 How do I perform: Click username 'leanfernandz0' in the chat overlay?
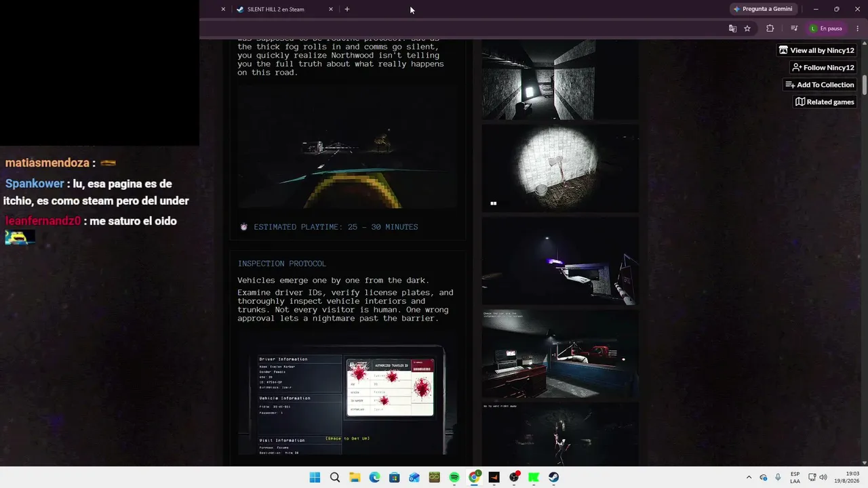click(x=43, y=221)
